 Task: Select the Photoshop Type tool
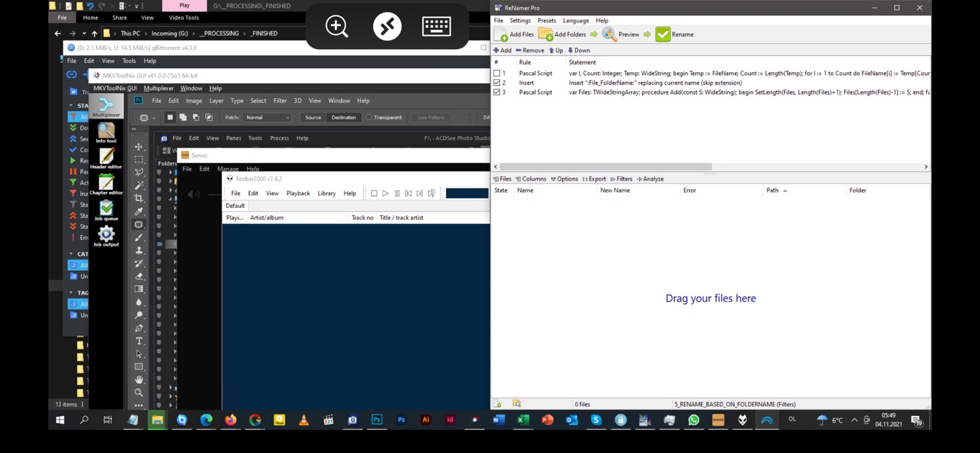pyautogui.click(x=139, y=341)
